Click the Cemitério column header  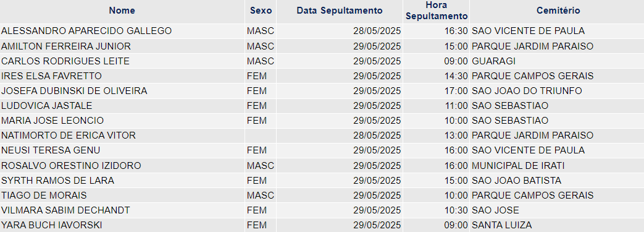[558, 11]
